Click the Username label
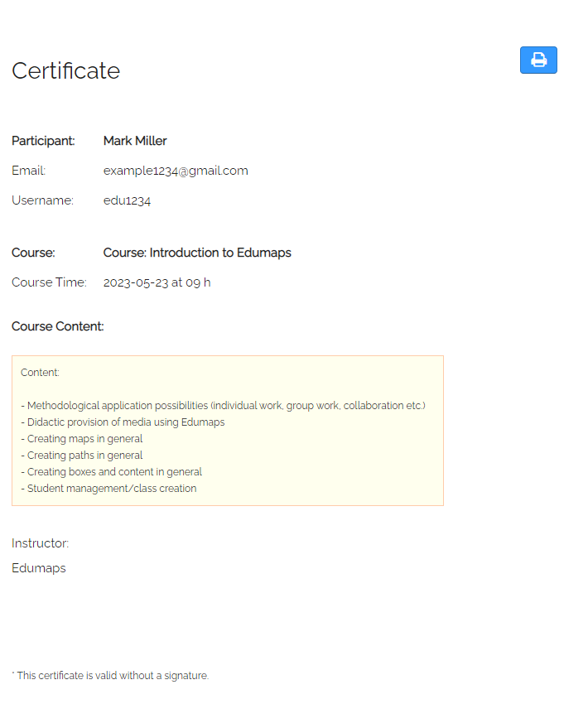Image resolution: width=588 pixels, height=704 pixels. 42,200
